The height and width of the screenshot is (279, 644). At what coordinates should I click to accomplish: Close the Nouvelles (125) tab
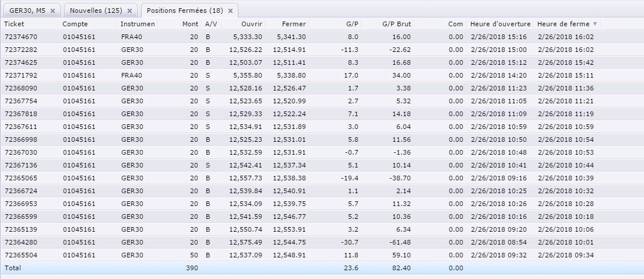[129, 11]
